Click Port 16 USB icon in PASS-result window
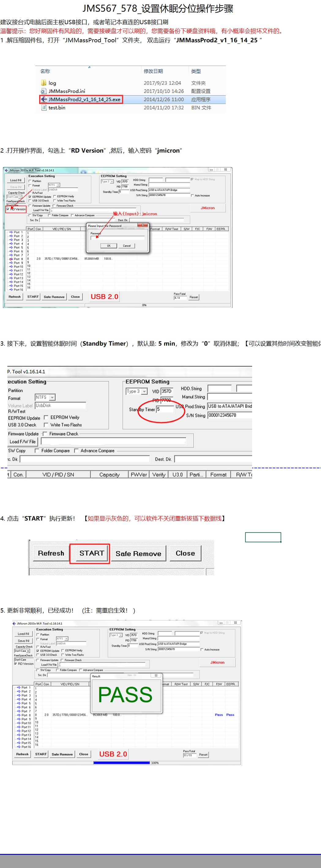 (x=19, y=747)
